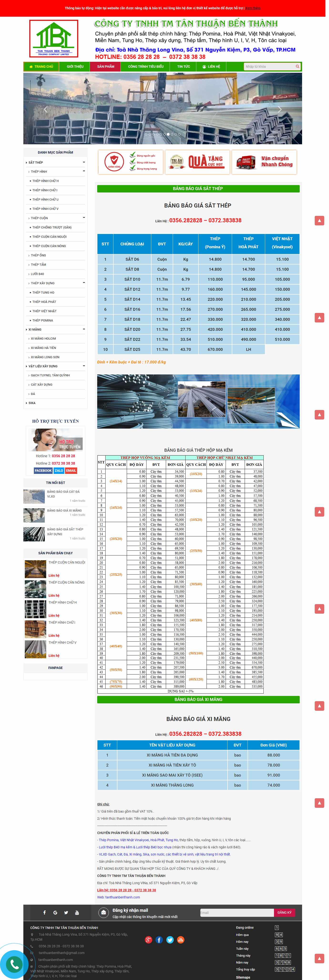
Task: Open GẠCH TUYNEL TÁM QUỲNH link
Action: coord(50,375)
